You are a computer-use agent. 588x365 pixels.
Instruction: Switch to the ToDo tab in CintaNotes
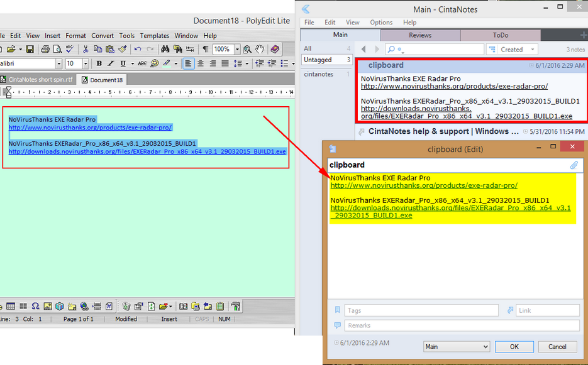(500, 35)
